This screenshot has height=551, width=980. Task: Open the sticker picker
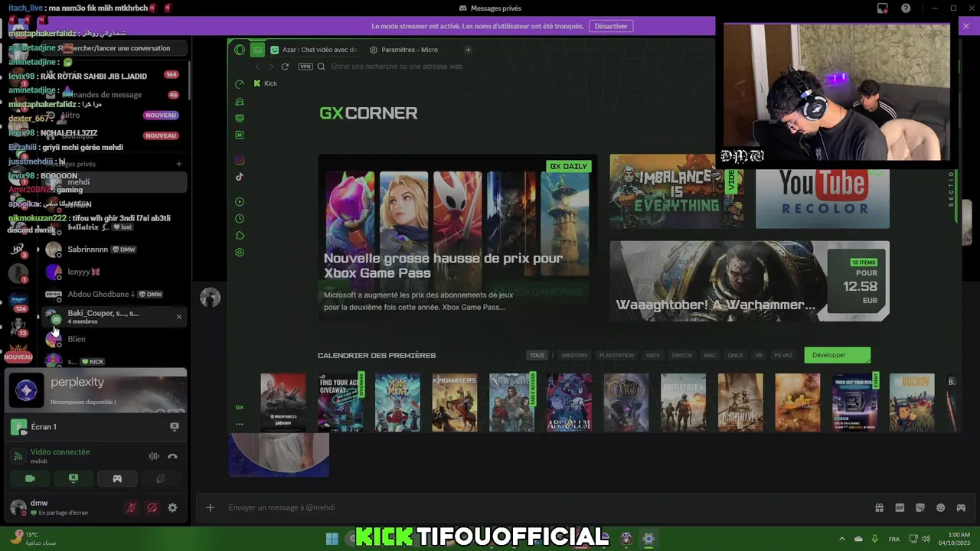[920, 507]
